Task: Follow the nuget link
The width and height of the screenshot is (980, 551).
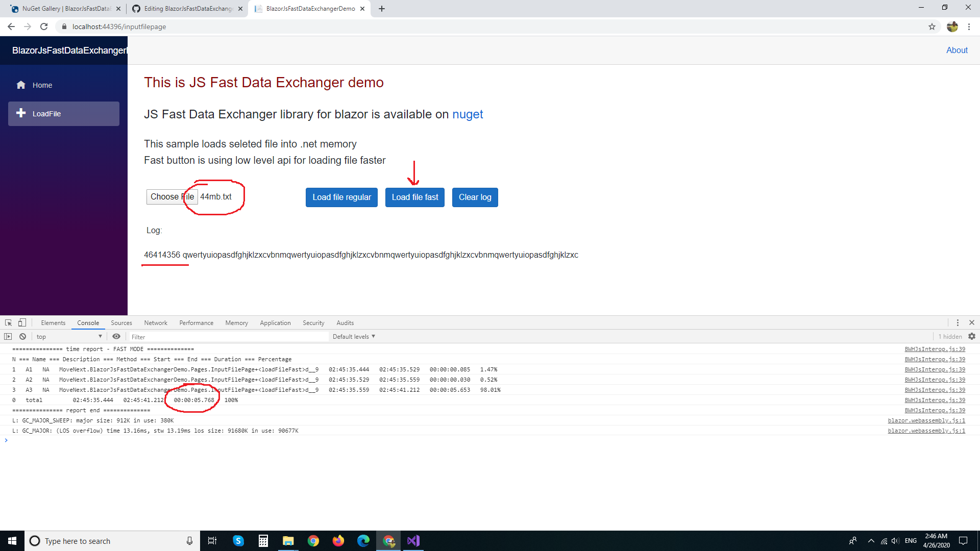Action: (467, 114)
